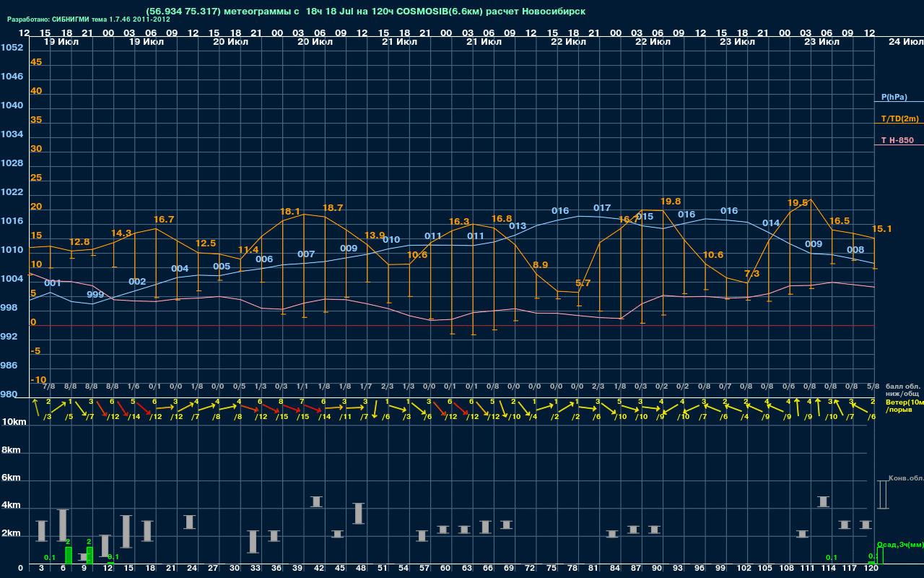The width and height of the screenshot is (924, 578).
Task: Click the 7/8 cloud cover value
Action: pyautogui.click(x=49, y=387)
